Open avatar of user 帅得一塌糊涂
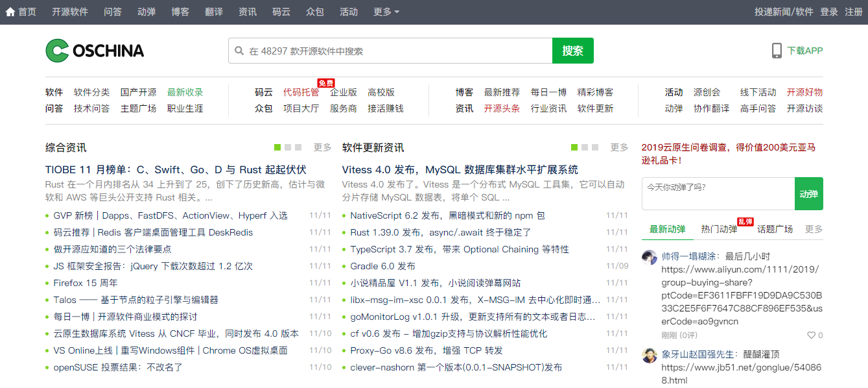868x388 pixels. pyautogui.click(x=650, y=257)
